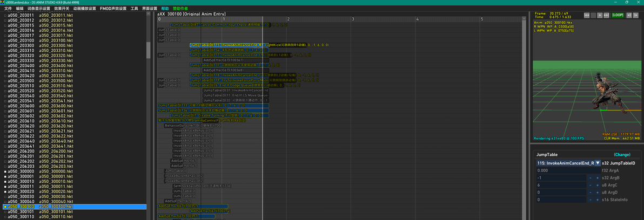Select the JumpTable 133 event box
This screenshot has width=644, height=220.
pyautogui.click(x=213, y=105)
